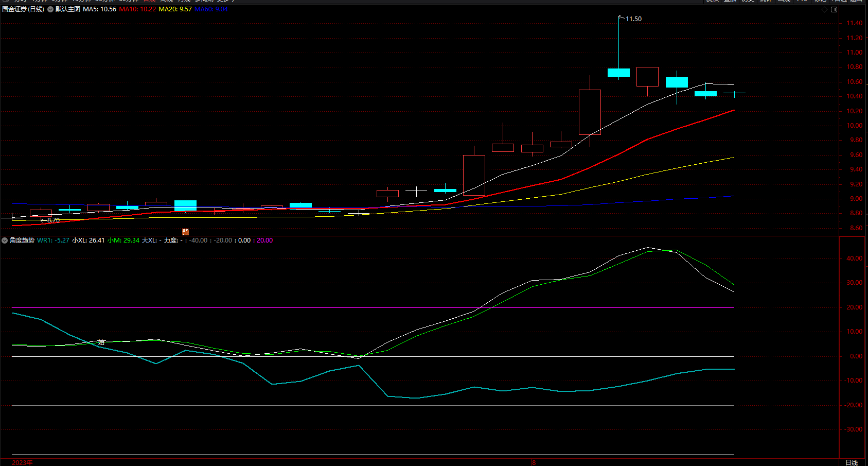This screenshot has height=466, width=868.
Task: Open the 默认主图 indicator dropdown arrow
Action: (x=50, y=9)
